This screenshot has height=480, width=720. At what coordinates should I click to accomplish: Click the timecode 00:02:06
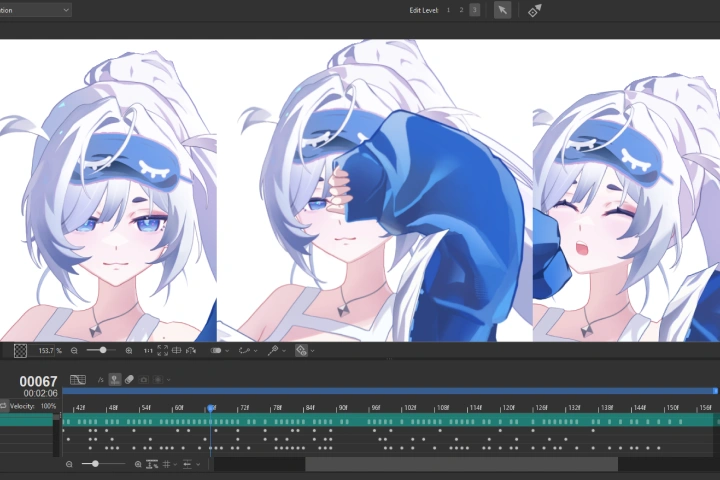(40, 393)
